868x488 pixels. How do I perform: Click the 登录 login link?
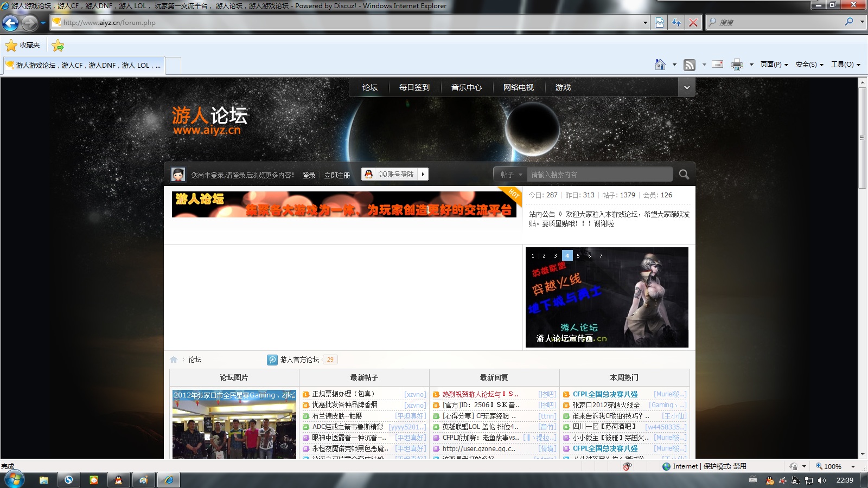coord(309,175)
